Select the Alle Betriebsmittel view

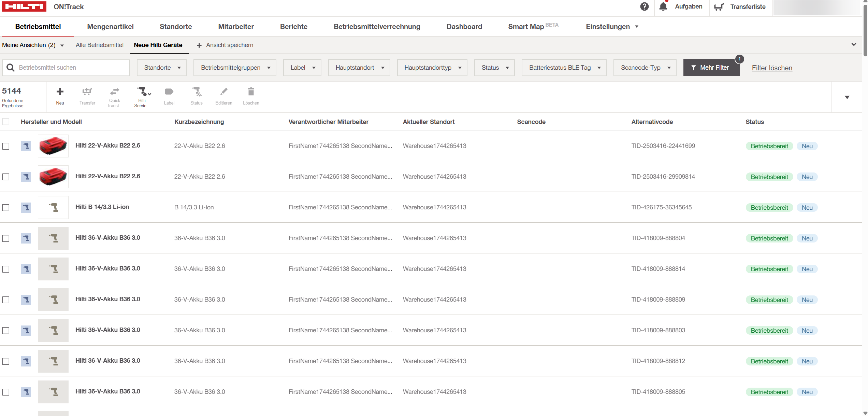[100, 45]
